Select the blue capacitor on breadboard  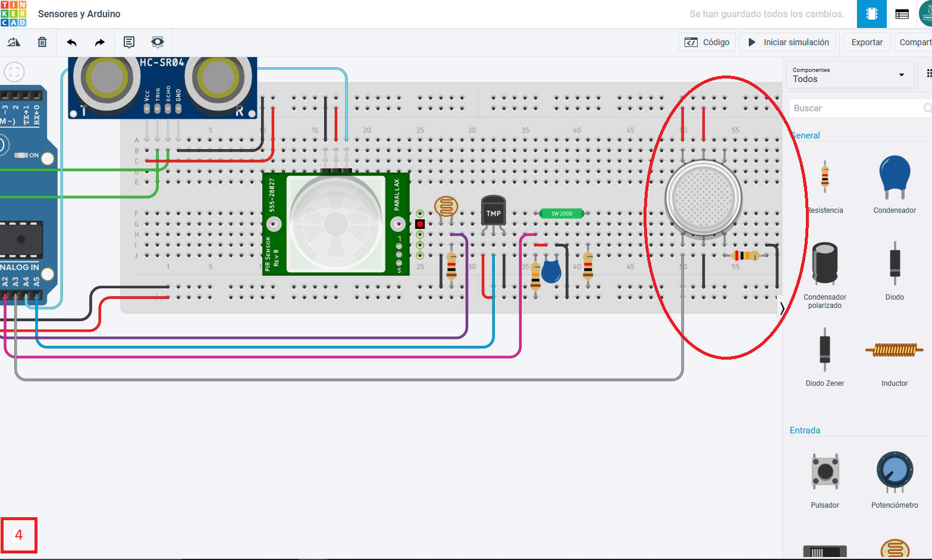tap(551, 270)
